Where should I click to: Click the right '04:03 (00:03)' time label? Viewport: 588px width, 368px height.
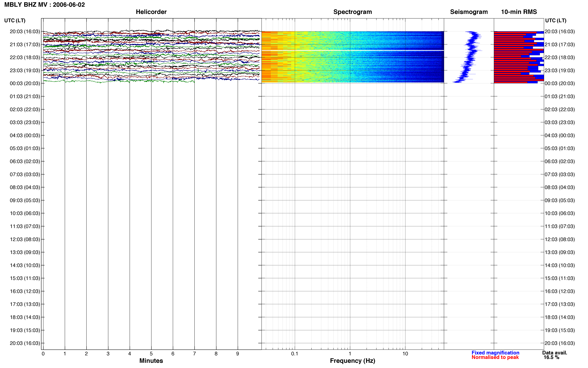tap(560, 135)
